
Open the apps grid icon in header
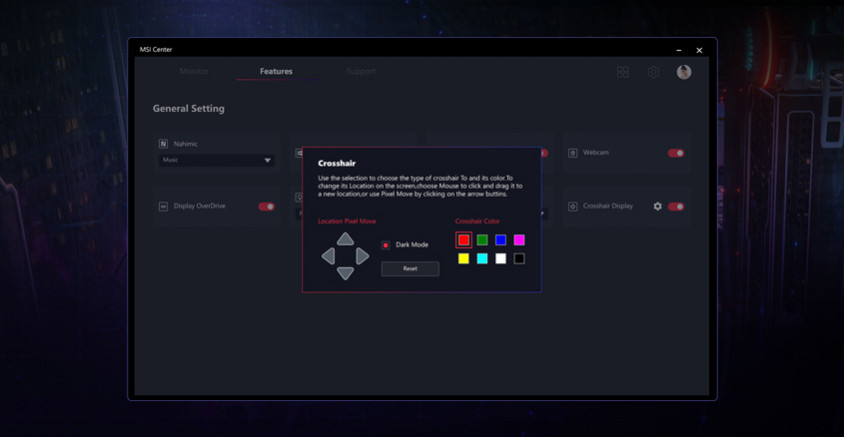coord(623,72)
